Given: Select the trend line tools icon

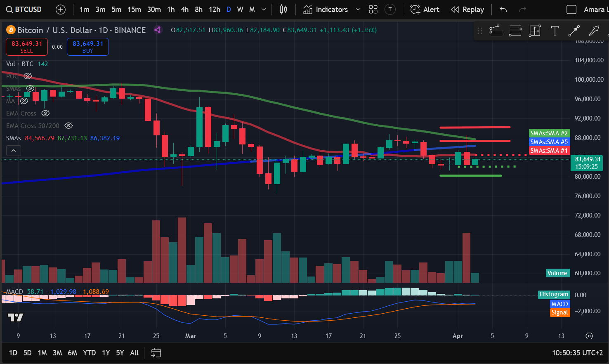Looking at the screenshot, I should click(496, 31).
